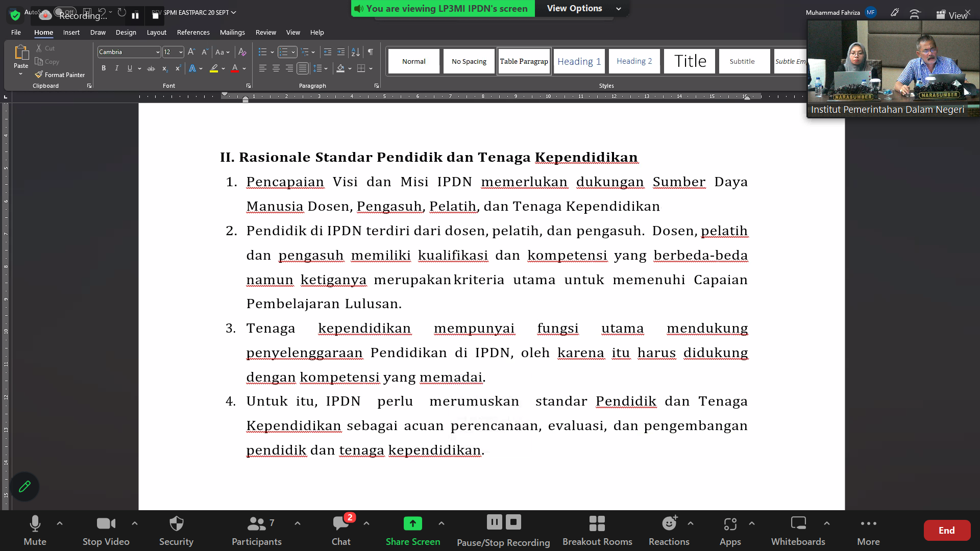Open Change Case dropdown
Screen dimensions: 980x551
click(222, 52)
